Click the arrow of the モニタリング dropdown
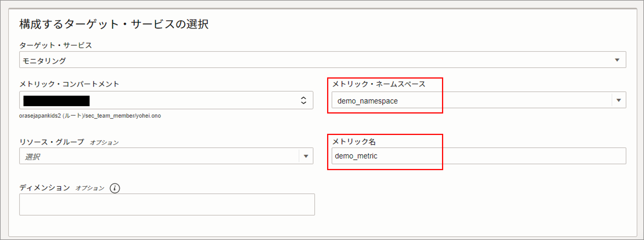The width and height of the screenshot is (644, 240). pyautogui.click(x=617, y=60)
